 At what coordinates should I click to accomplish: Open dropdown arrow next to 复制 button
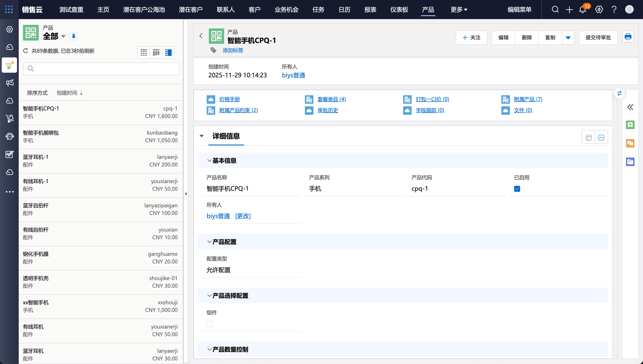click(x=568, y=38)
